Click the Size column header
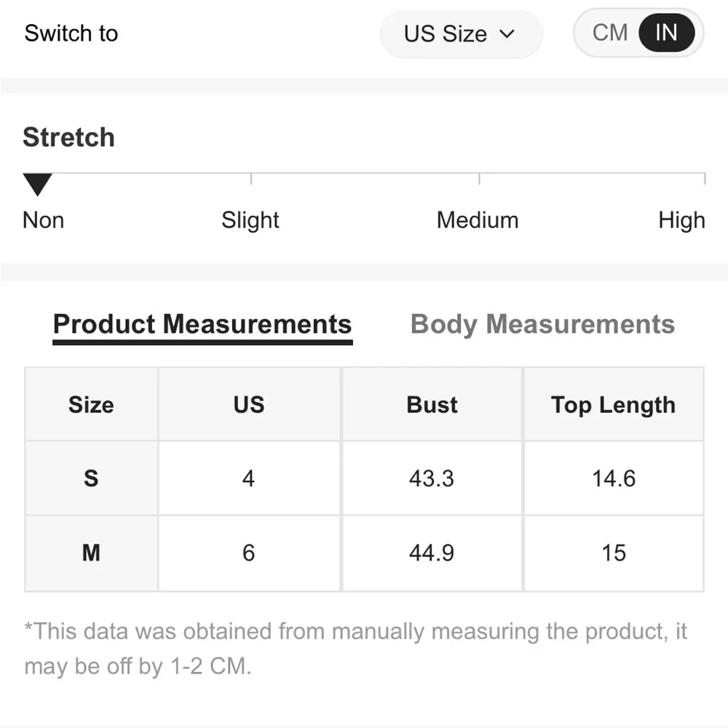The height and width of the screenshot is (728, 728). tap(91, 405)
